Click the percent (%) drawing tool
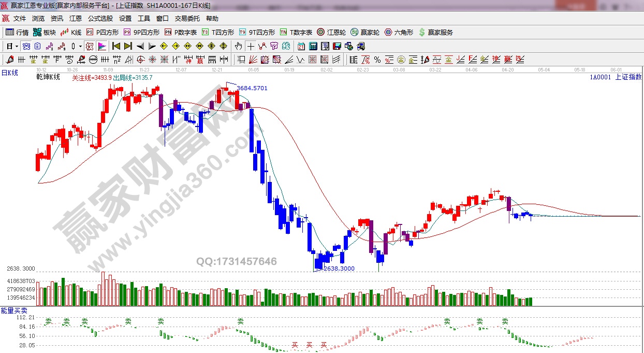Image resolution: width=644 pixels, height=353 pixels. click(x=377, y=60)
